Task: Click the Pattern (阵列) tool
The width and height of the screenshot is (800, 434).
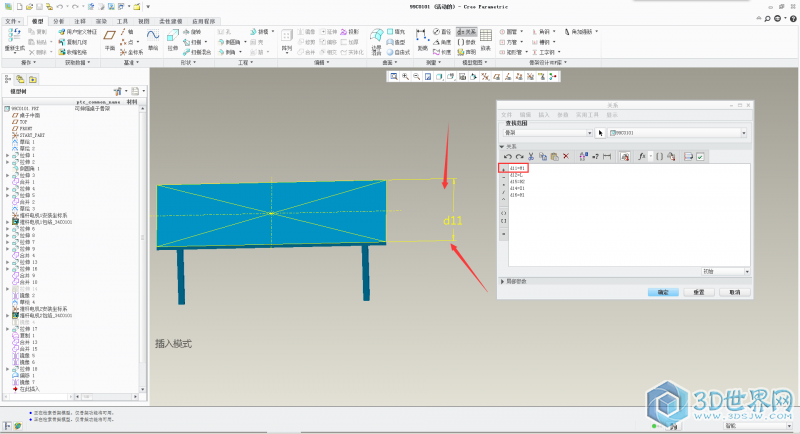Action: point(287,40)
